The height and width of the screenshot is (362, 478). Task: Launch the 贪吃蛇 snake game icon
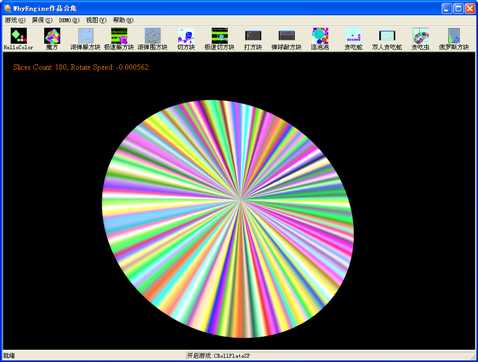354,36
